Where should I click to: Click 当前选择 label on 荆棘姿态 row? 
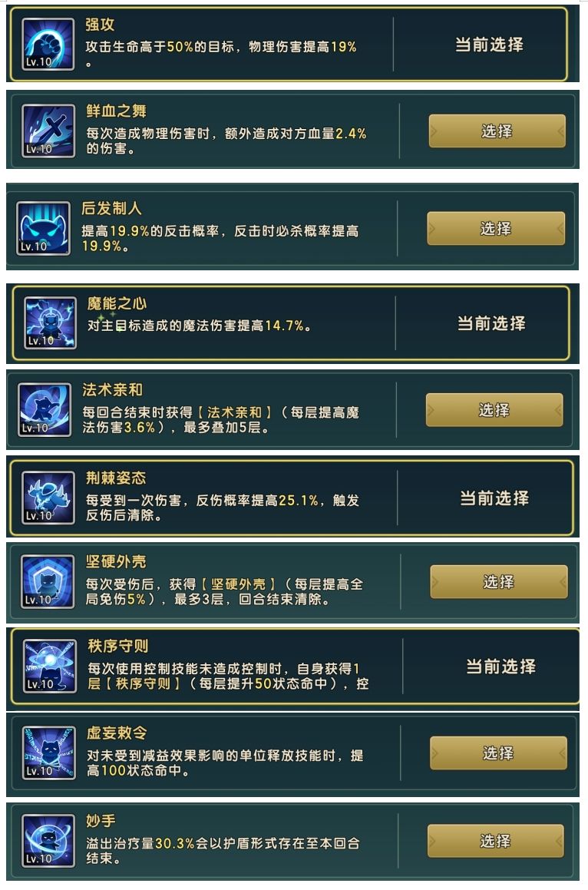pos(494,498)
